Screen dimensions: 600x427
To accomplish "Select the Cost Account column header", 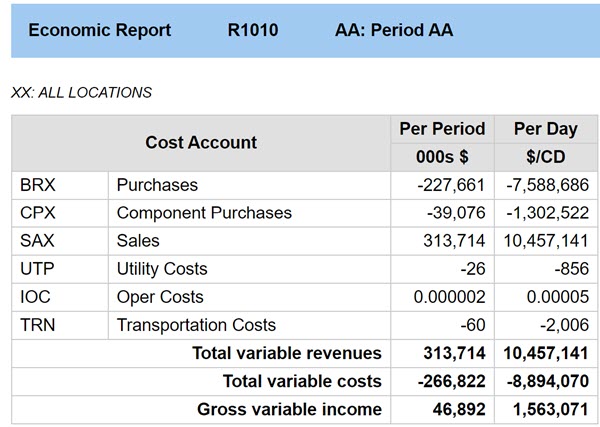I will pyautogui.click(x=201, y=143).
